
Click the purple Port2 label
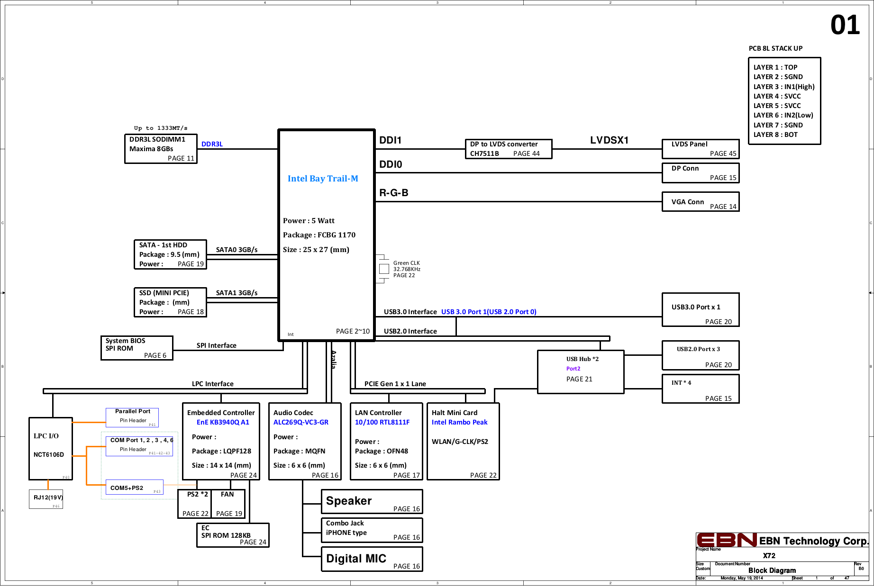pyautogui.click(x=573, y=369)
